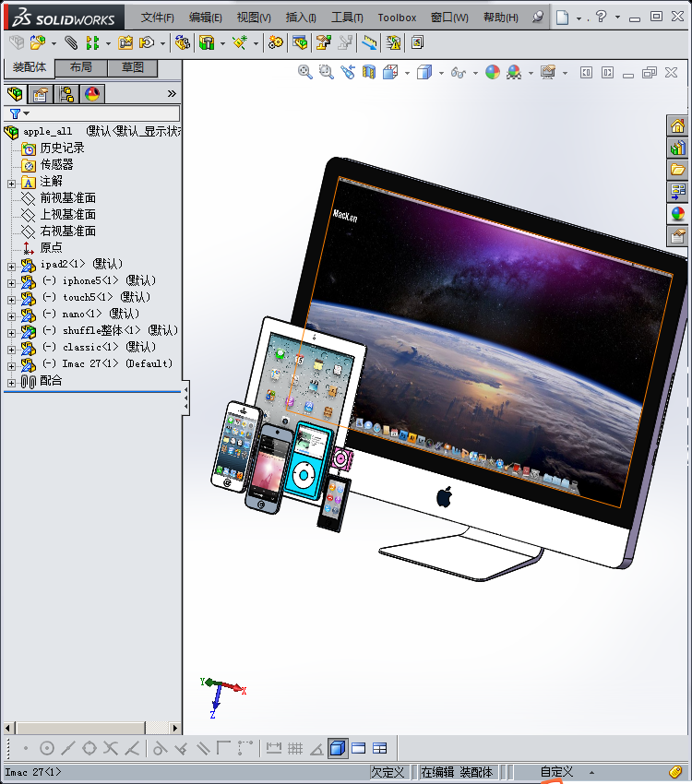Open the 编辑(E) menu
692x784 pixels.
click(206, 18)
